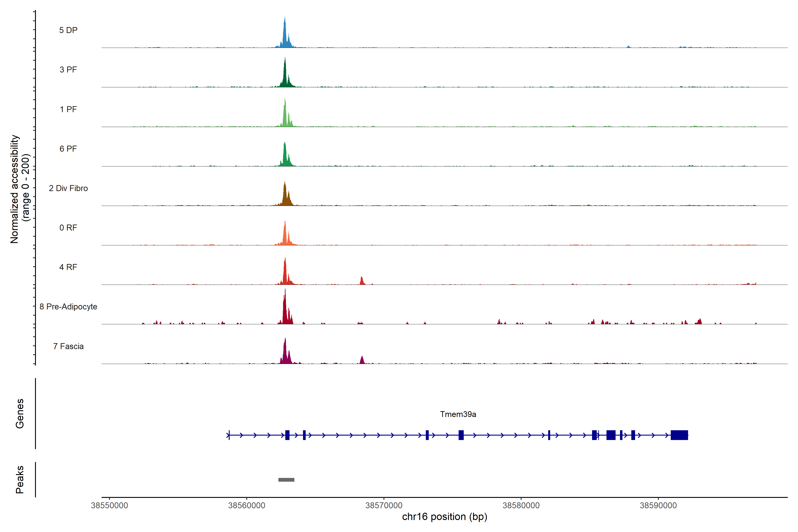
Task: Click the Tmem39a gene name
Action: 458,414
